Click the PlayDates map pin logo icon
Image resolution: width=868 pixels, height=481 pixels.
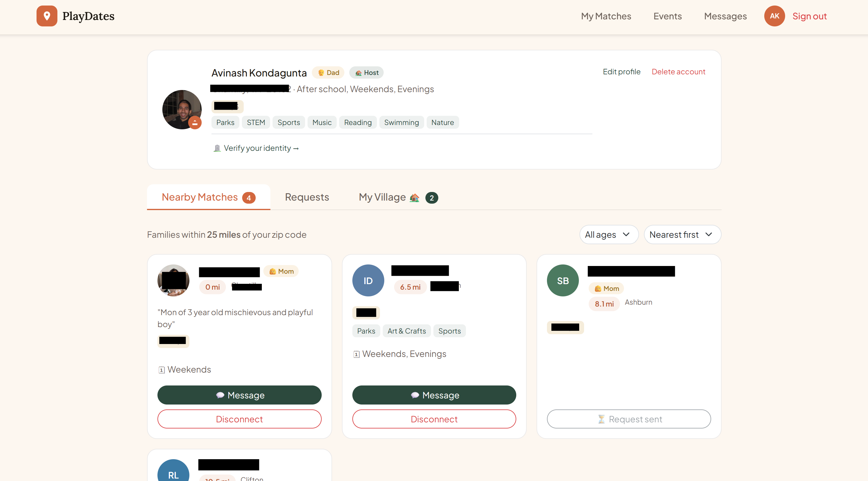coord(47,16)
